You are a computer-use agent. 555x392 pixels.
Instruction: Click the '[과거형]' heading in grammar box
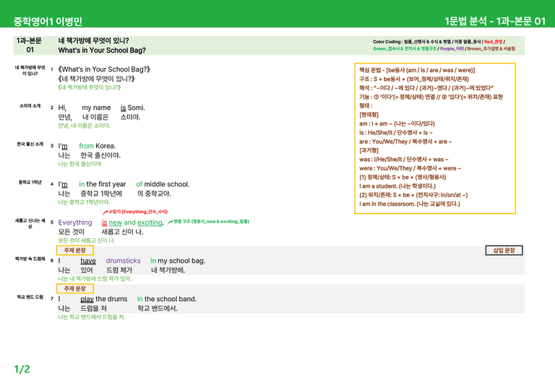[369, 151]
